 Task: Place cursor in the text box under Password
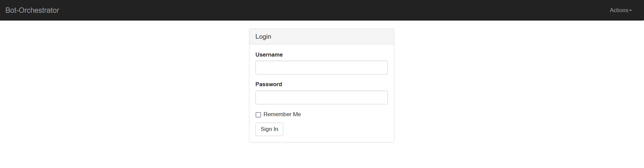pyautogui.click(x=321, y=98)
